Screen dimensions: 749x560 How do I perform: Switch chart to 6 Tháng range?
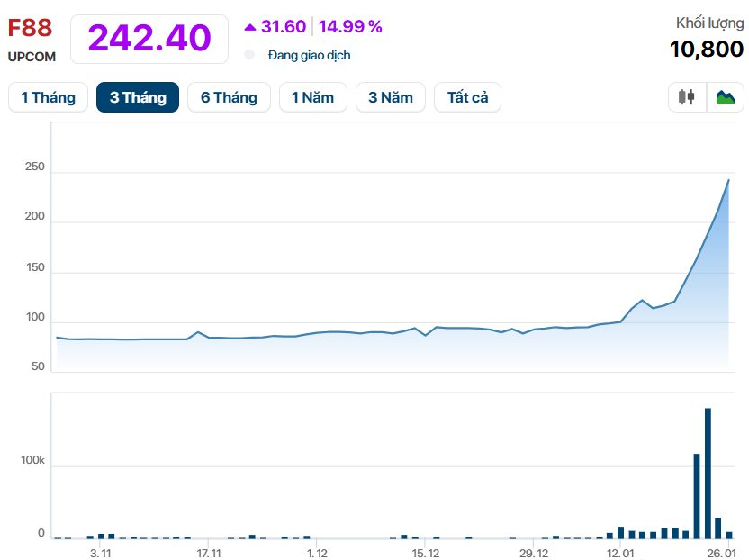pyautogui.click(x=229, y=97)
